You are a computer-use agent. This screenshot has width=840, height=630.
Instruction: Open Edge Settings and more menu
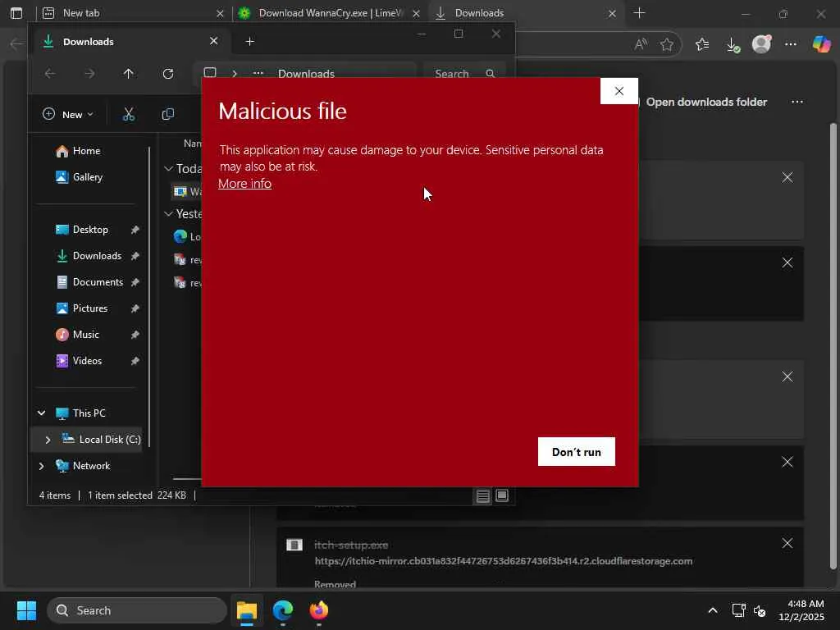(791, 44)
